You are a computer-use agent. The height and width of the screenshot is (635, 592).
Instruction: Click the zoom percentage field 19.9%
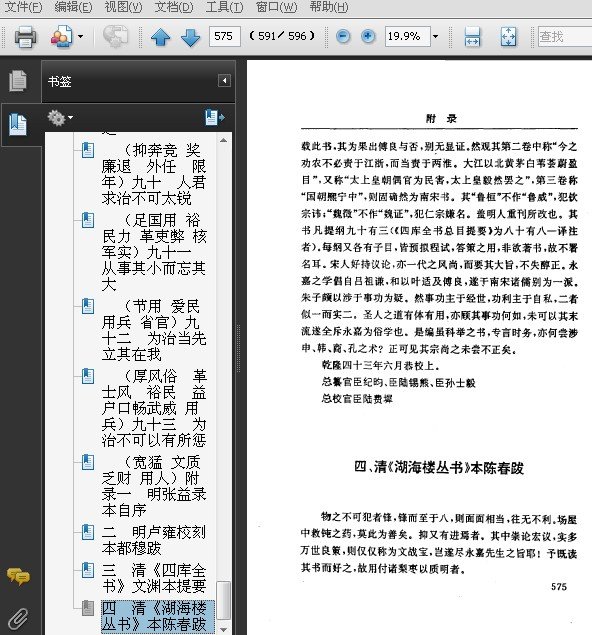(x=407, y=36)
